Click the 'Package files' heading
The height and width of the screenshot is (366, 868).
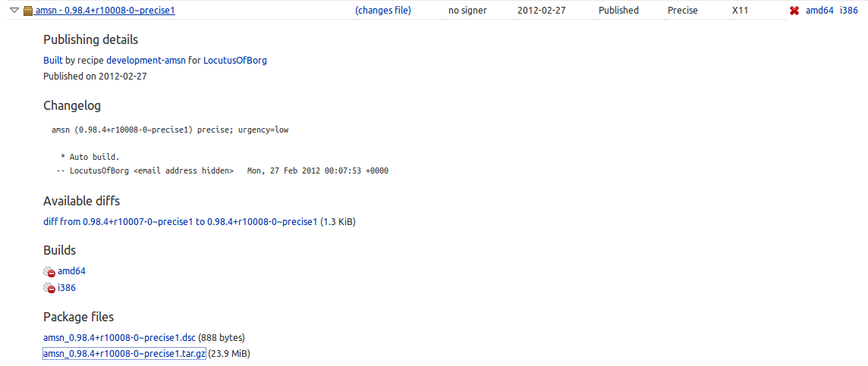(x=79, y=318)
